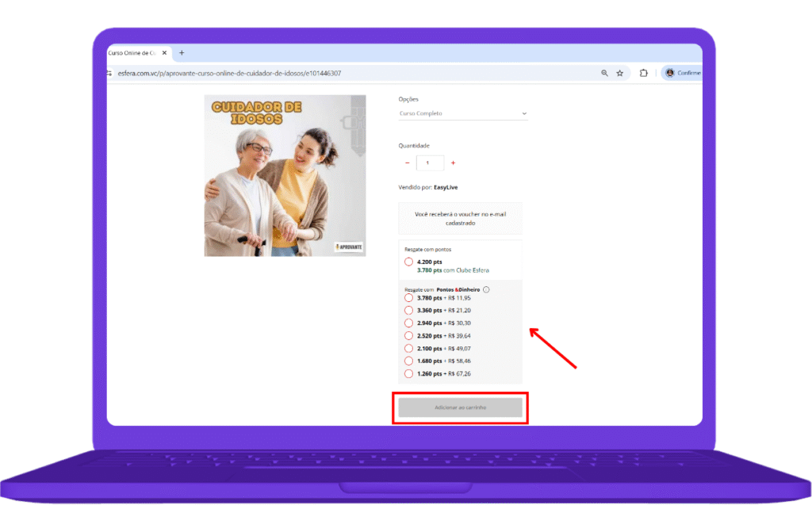Click the plus icon to increase quantity
This screenshot has height=524, width=812.
[453, 163]
